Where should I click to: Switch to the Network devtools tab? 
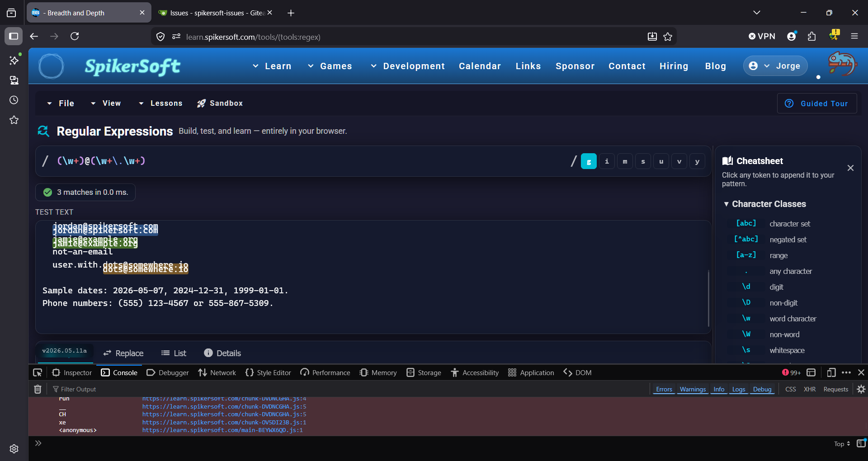click(217, 372)
